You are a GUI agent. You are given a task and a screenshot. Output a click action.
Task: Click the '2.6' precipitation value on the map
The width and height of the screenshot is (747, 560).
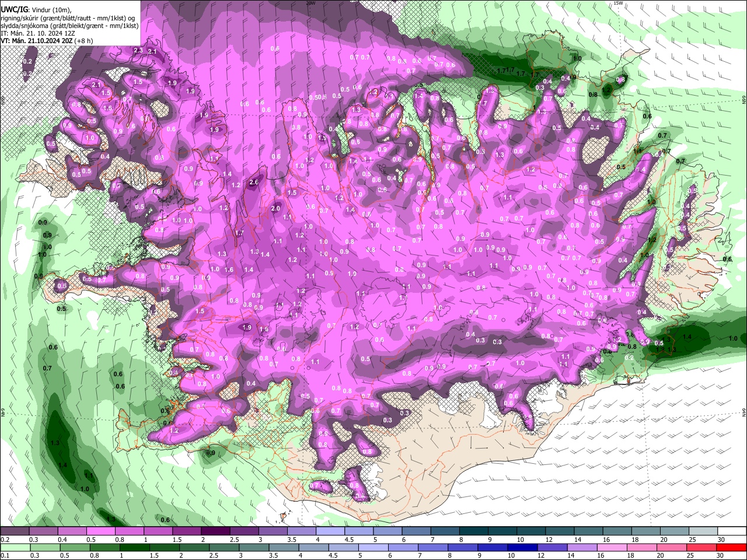coord(253,183)
